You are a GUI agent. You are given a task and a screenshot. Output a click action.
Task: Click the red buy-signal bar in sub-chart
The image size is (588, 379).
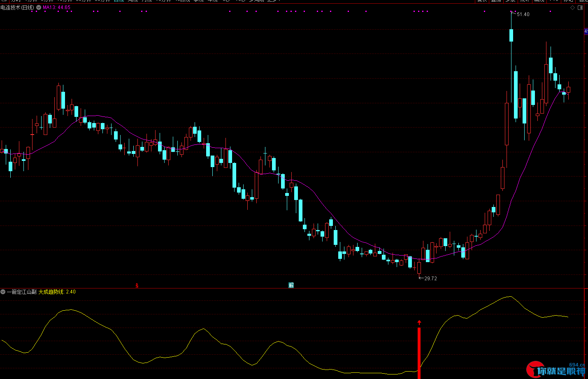tap(419, 352)
